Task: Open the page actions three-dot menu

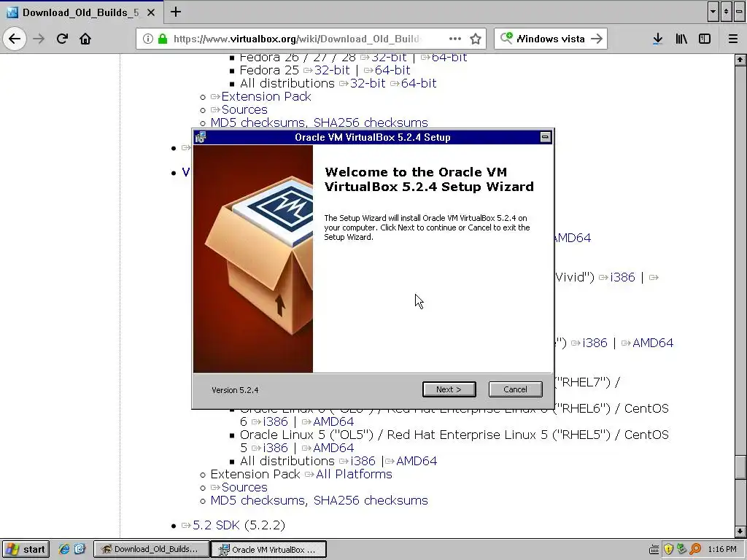Action: (455, 39)
